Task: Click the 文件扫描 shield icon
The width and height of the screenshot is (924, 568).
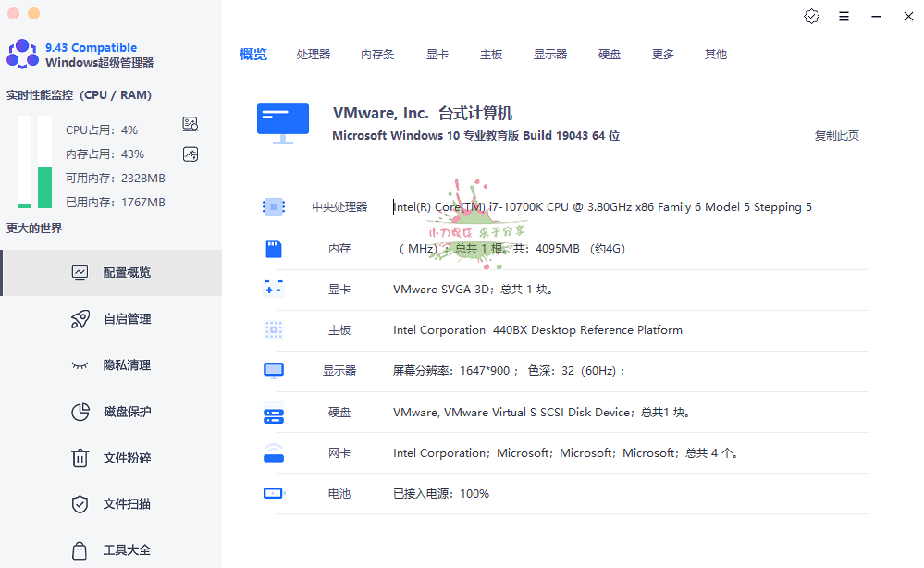Action: 80,504
